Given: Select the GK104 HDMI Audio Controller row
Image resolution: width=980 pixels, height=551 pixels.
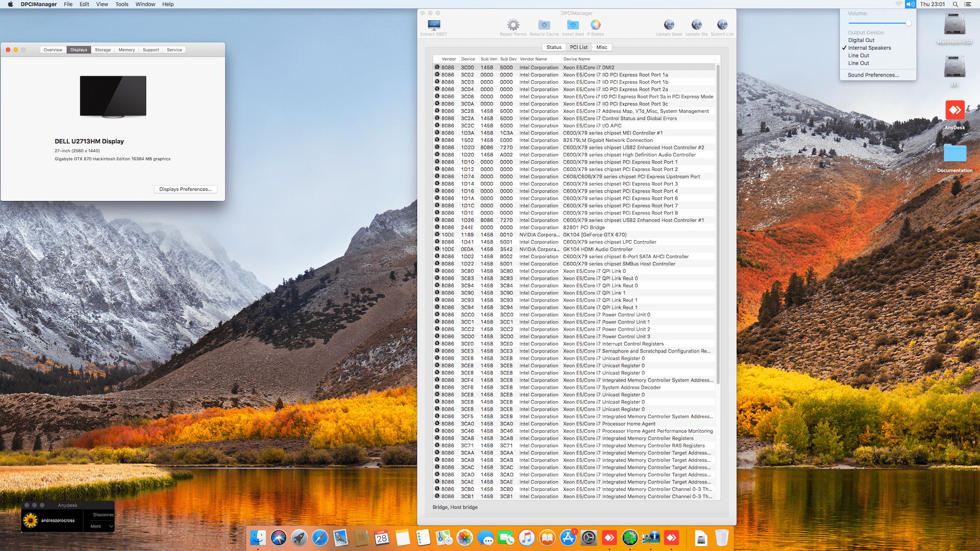Looking at the screenshot, I should click(574, 249).
